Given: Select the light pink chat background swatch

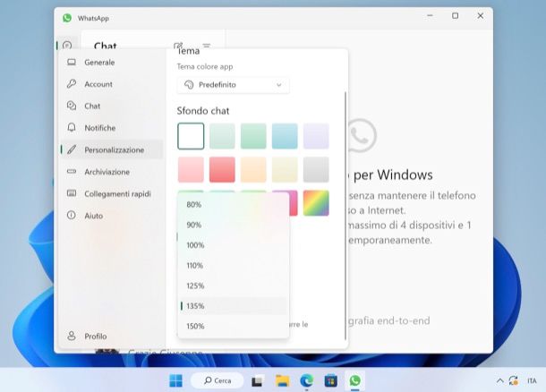Looking at the screenshot, I should coord(191,169).
